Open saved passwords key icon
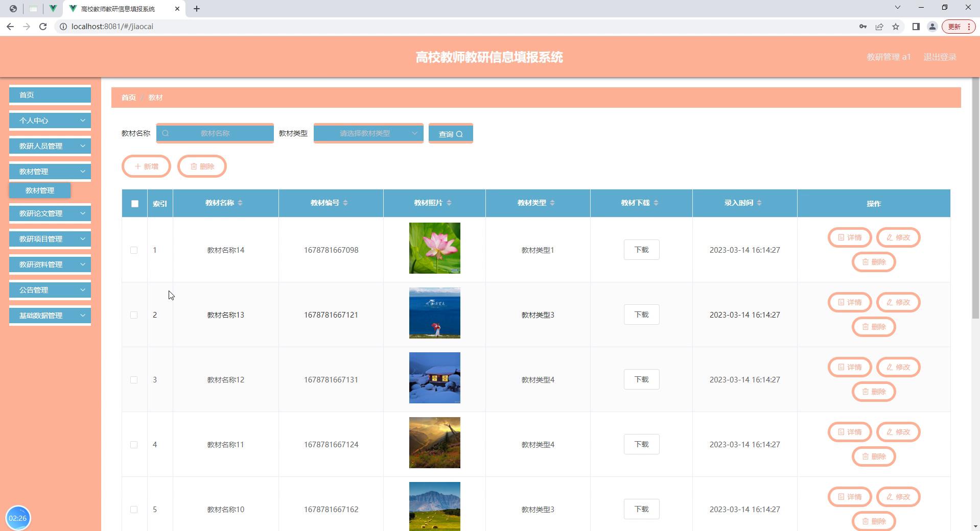This screenshot has width=980, height=531. pyautogui.click(x=863, y=27)
